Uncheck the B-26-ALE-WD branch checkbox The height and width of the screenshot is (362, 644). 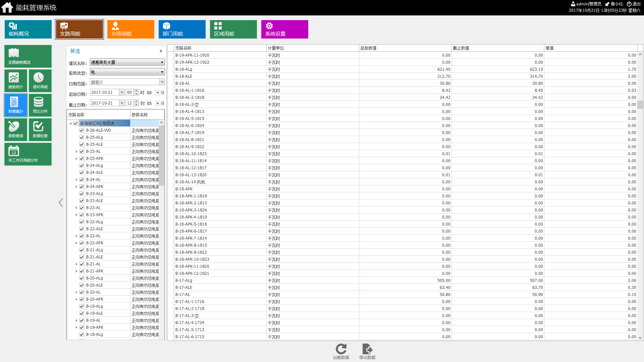[82, 130]
